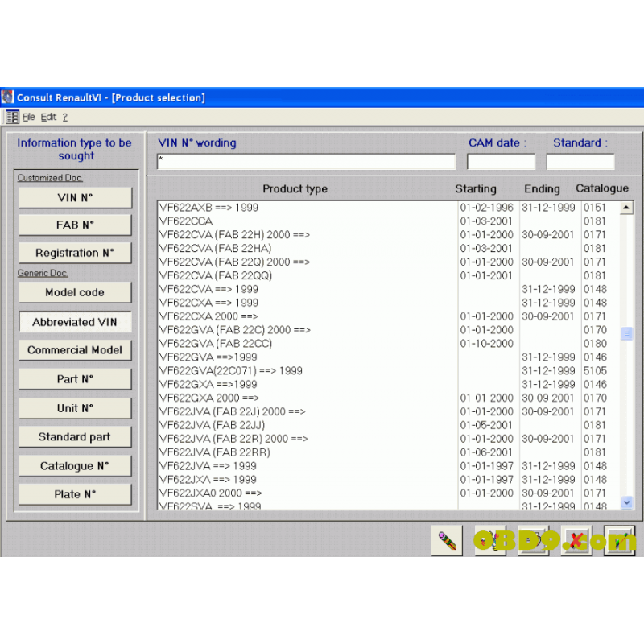
Task: Open the Edit menu
Action: 48,117
